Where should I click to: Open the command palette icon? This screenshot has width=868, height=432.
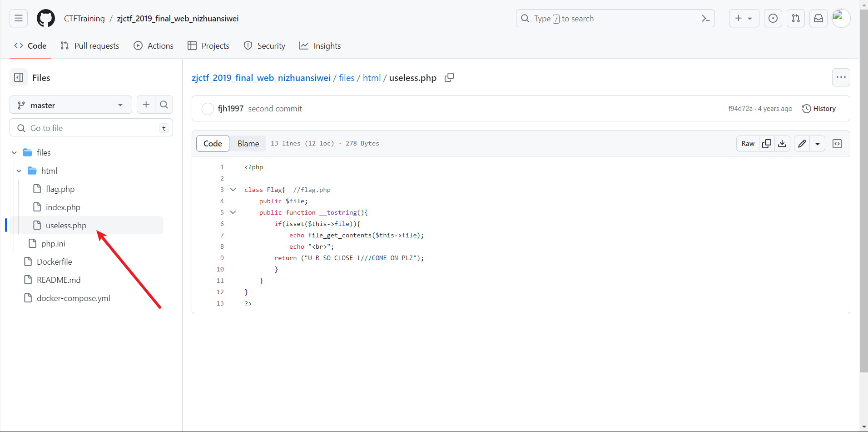pyautogui.click(x=706, y=18)
